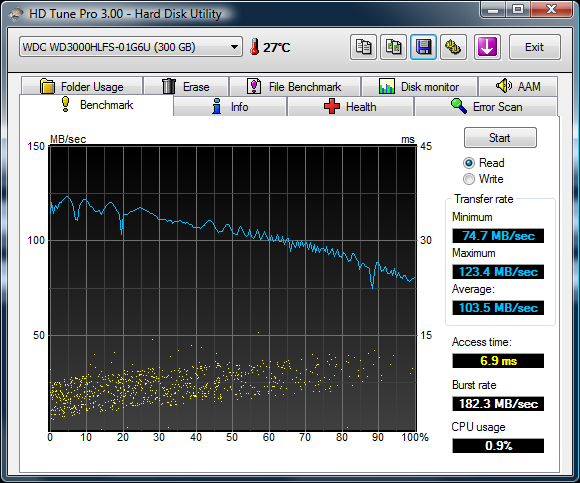Open the options gears icon
Image resolution: width=580 pixels, height=483 pixels.
[453, 47]
